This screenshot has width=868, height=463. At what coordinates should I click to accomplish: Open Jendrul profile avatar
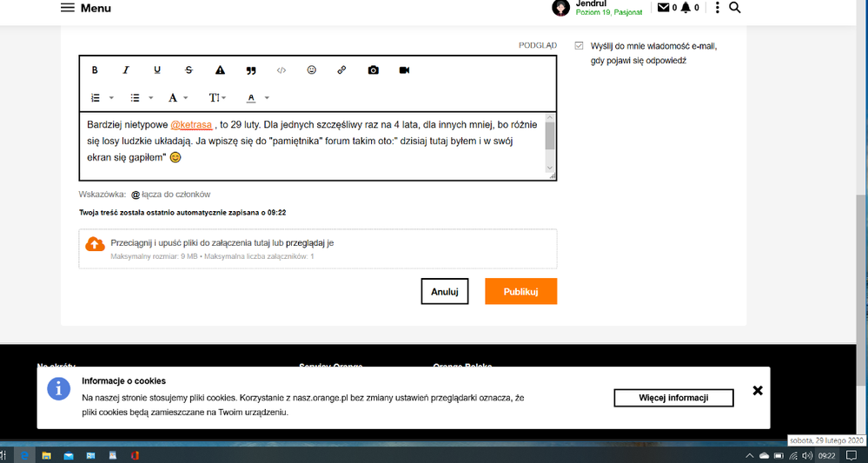tap(560, 8)
